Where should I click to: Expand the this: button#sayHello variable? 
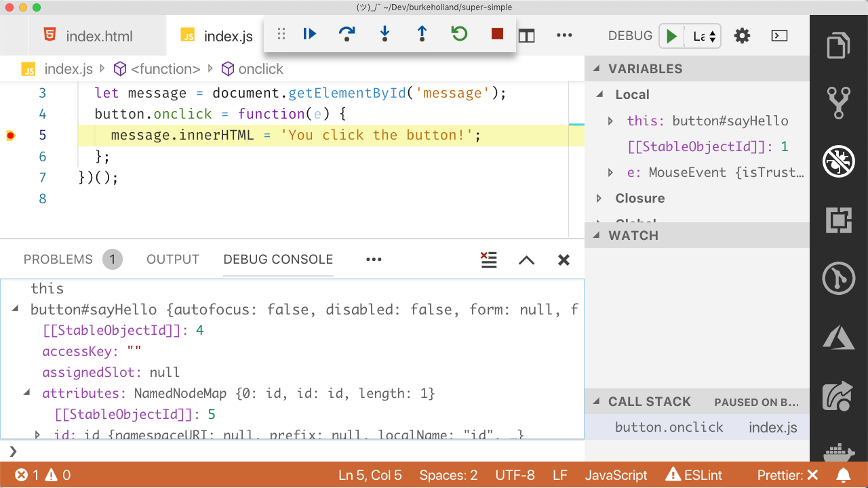point(611,121)
